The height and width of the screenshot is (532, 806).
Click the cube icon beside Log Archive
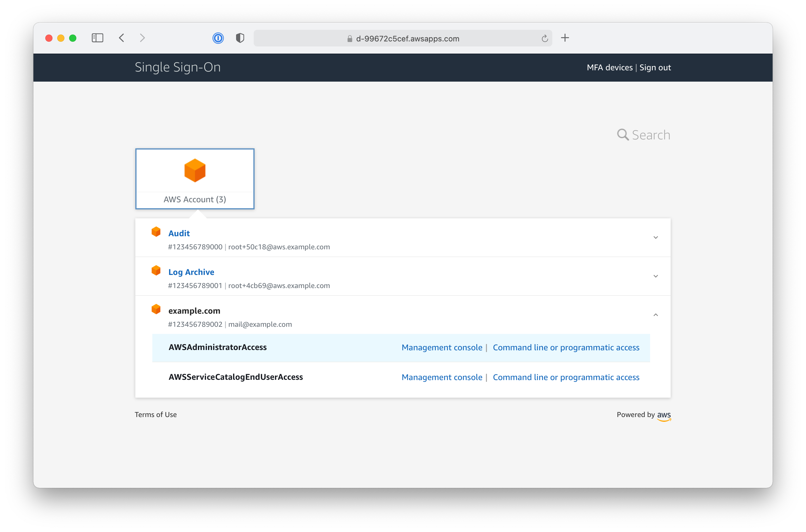pos(156,270)
